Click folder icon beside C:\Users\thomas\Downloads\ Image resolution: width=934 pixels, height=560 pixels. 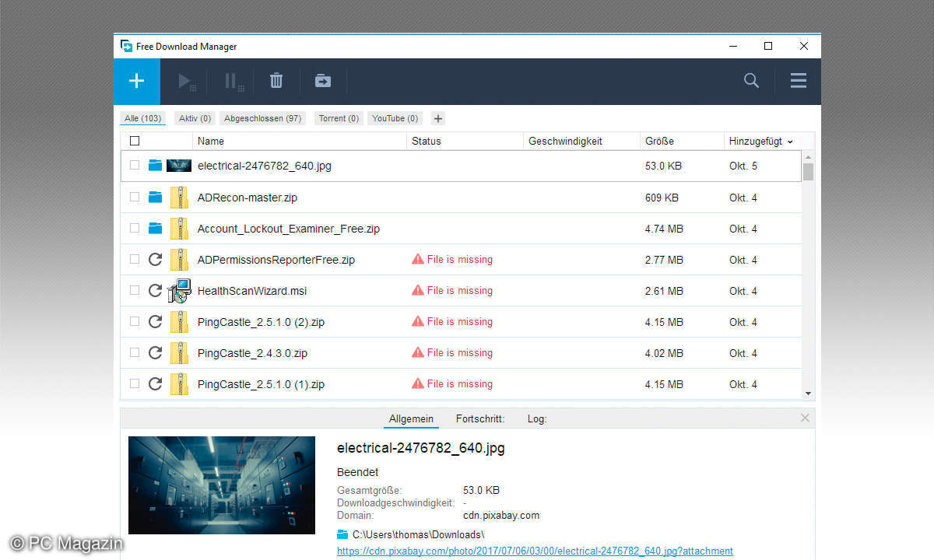tap(342, 534)
